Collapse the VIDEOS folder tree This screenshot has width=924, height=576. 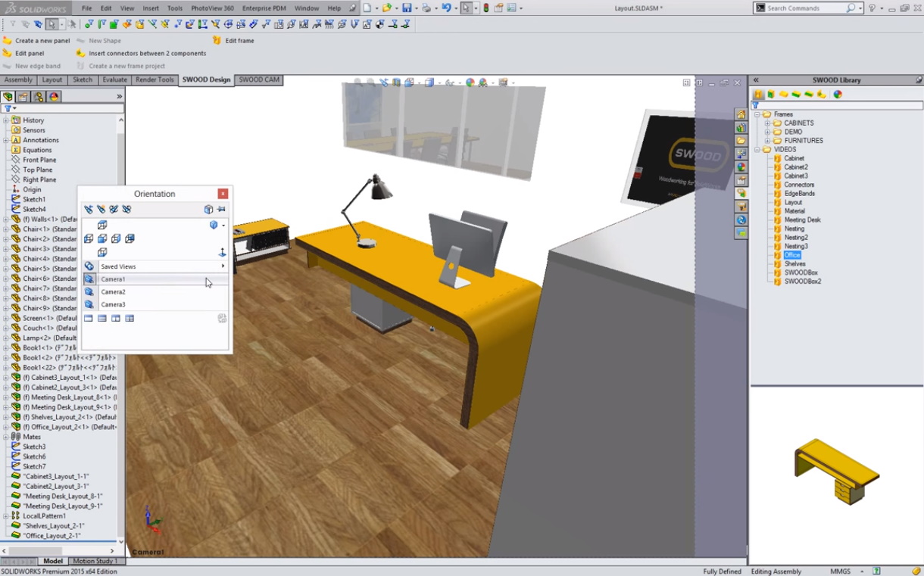click(x=757, y=150)
